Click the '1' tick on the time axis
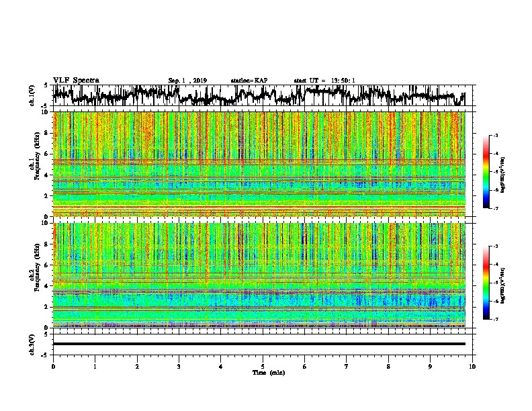 pos(95,367)
